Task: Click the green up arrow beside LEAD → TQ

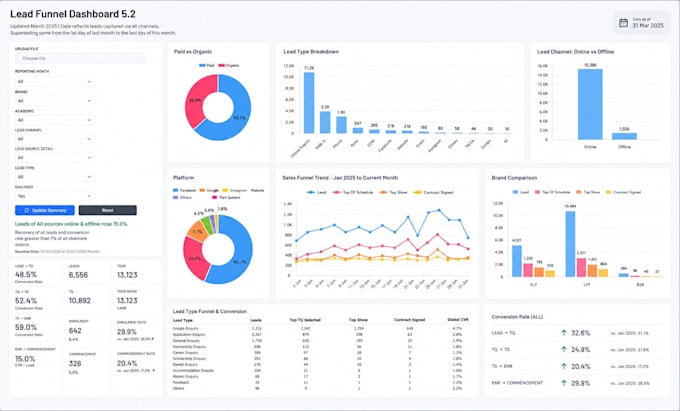Action: 564,333
